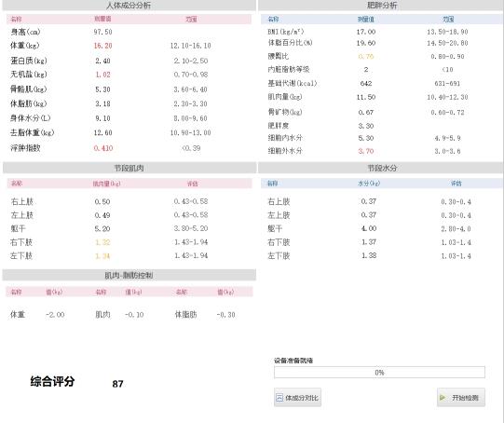Image resolution: width=504 pixels, height=423 pixels.
Task: Click the 腰臀比 measured value
Action: point(366,56)
